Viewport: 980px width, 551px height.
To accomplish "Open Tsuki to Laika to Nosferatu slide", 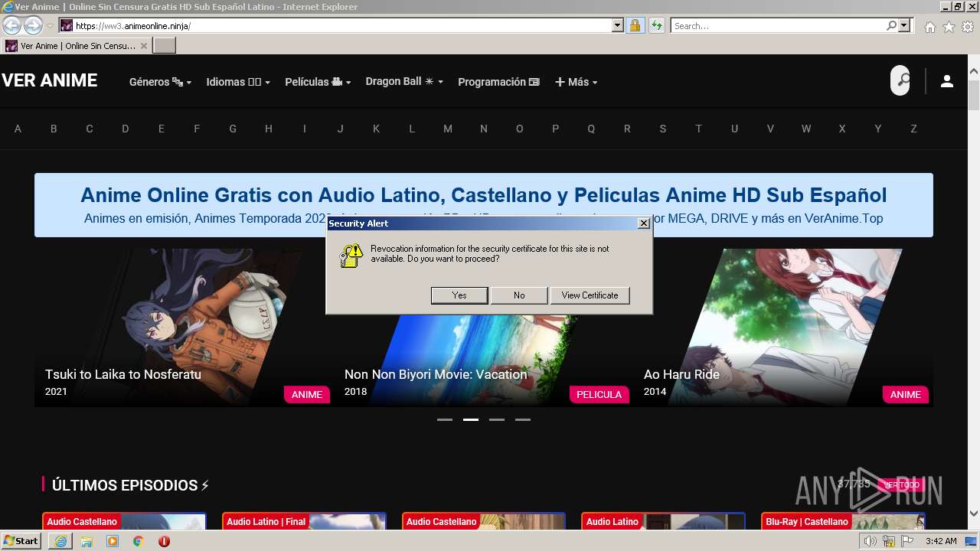I will [182, 328].
